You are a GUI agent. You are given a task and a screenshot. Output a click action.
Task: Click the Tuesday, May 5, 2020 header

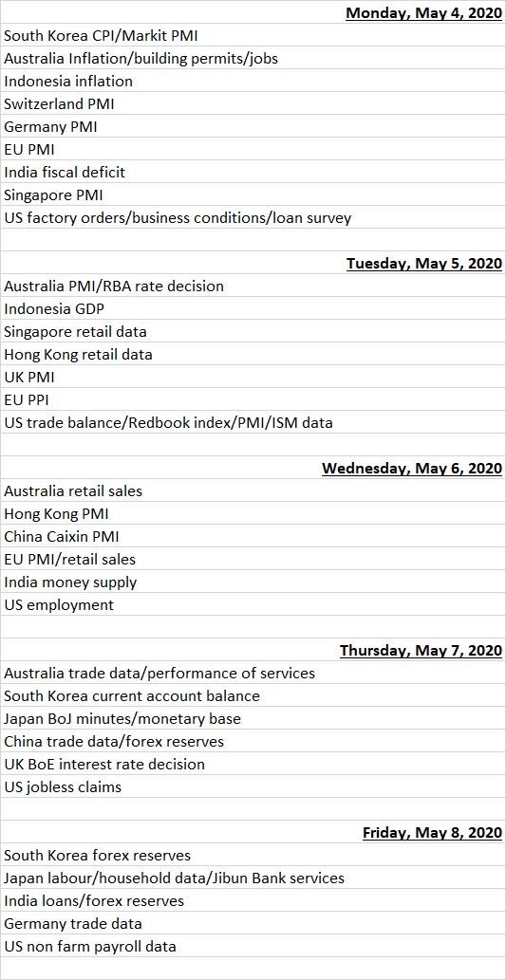(x=253, y=263)
